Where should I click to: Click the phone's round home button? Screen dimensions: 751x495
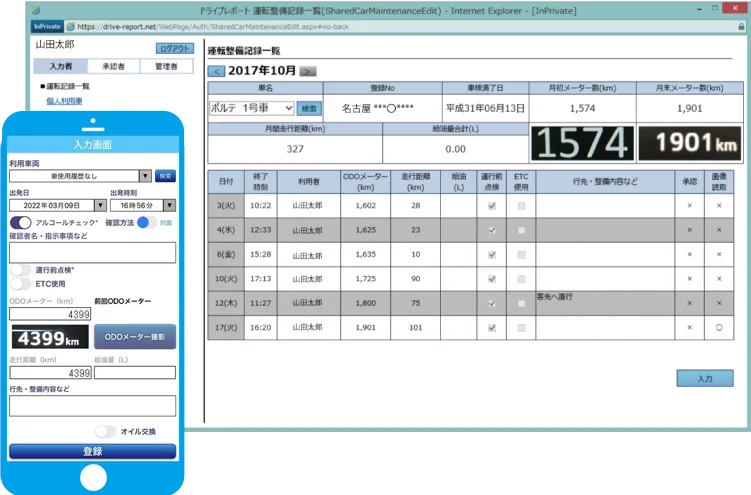[x=93, y=477]
